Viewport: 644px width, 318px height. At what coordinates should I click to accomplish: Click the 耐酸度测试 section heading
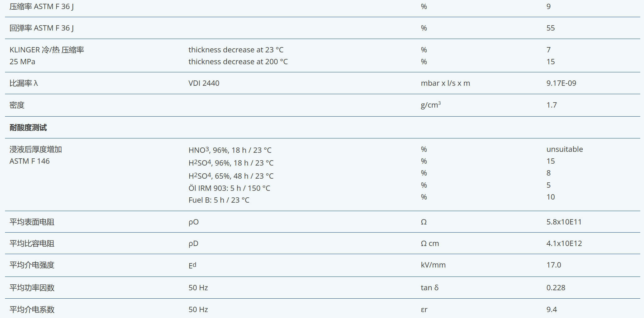tap(28, 128)
